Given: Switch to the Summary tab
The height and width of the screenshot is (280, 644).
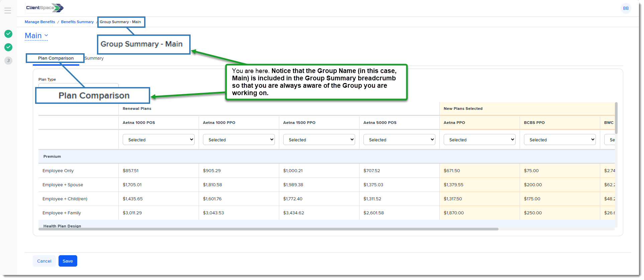Looking at the screenshot, I should click(94, 58).
